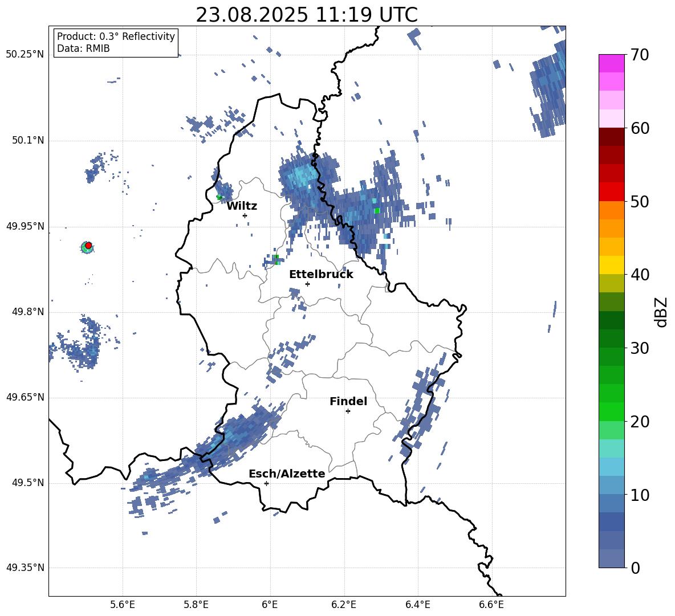
Task: Select the Esch/Alzette station label
Action: click(x=287, y=474)
